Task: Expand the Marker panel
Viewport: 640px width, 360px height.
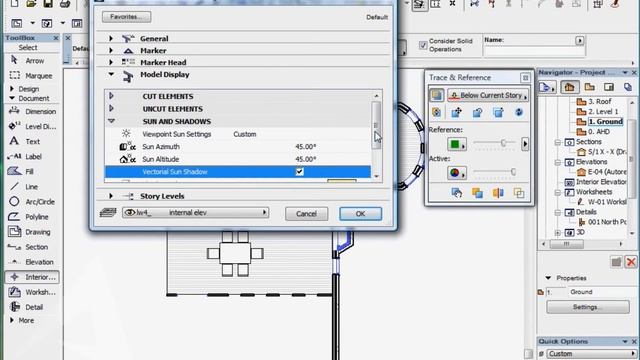Action: click(x=111, y=51)
